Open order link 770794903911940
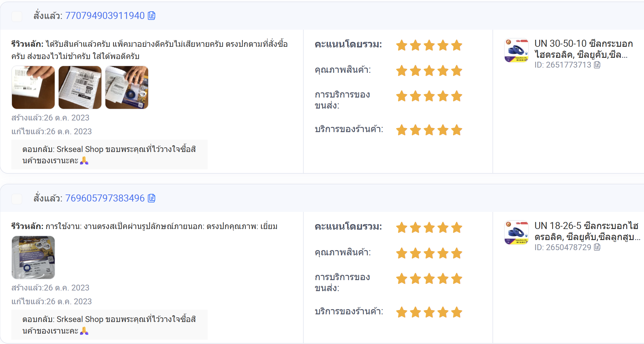This screenshot has height=344, width=644. [x=105, y=16]
